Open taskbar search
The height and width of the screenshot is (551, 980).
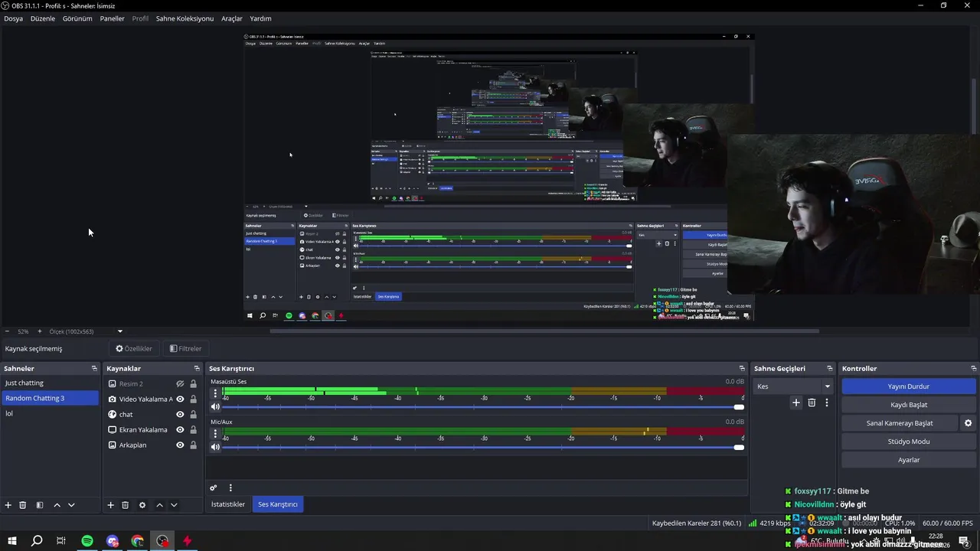[37, 541]
